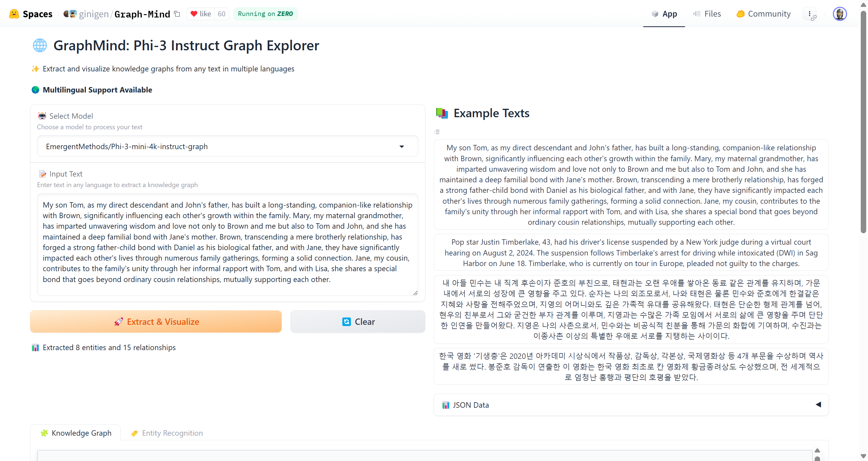This screenshot has height=461, width=868.
Task: Select the Korean family example text
Action: click(x=631, y=309)
